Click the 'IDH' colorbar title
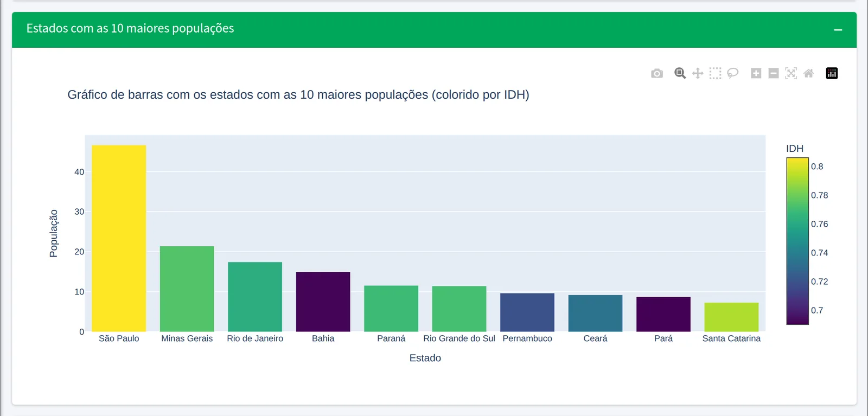 [795, 149]
